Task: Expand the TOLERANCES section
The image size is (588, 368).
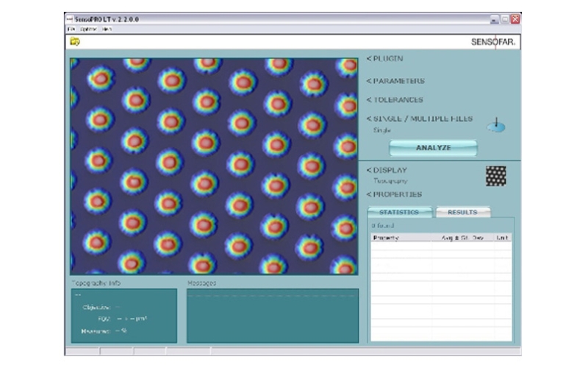Action: click(395, 100)
